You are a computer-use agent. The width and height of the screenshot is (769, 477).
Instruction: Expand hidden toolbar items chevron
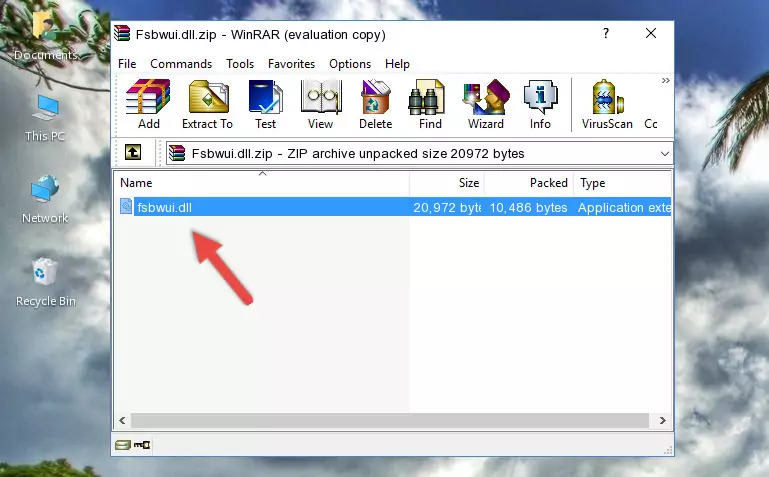click(665, 80)
